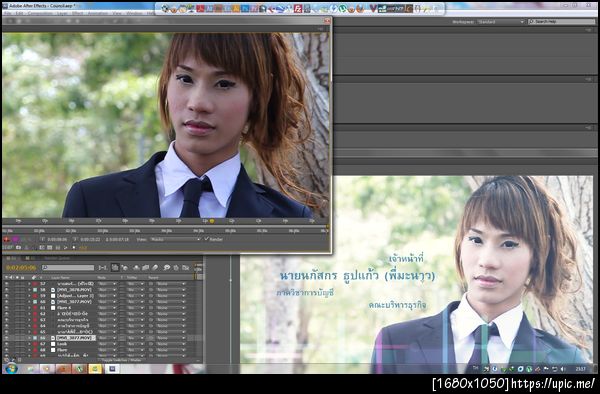Open View Masks dropdown in Layer viewer
The image size is (600, 394).
(x=175, y=239)
